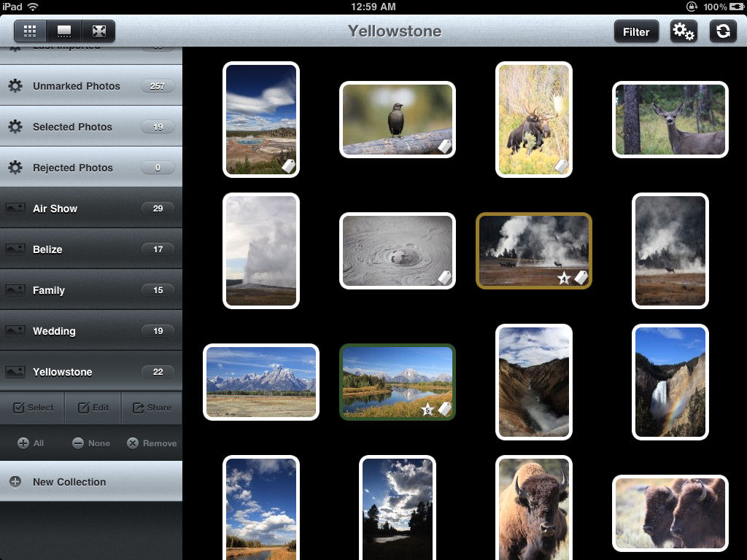The height and width of the screenshot is (560, 747).
Task: Click the album icon beside Belize
Action: tap(15, 249)
